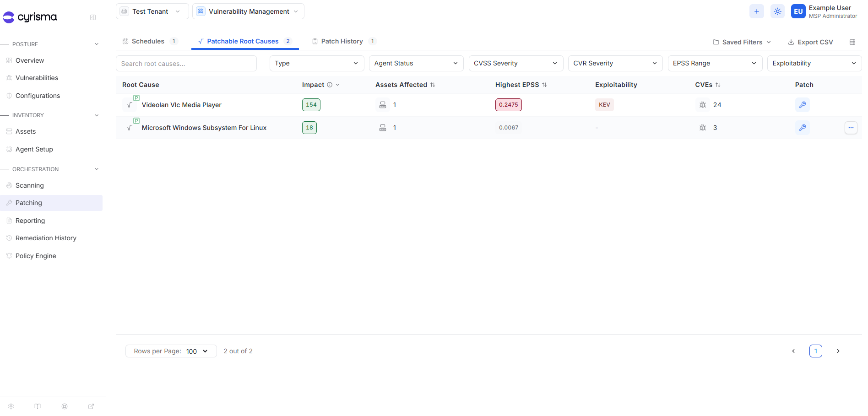Click the plus add button in header

click(x=757, y=11)
